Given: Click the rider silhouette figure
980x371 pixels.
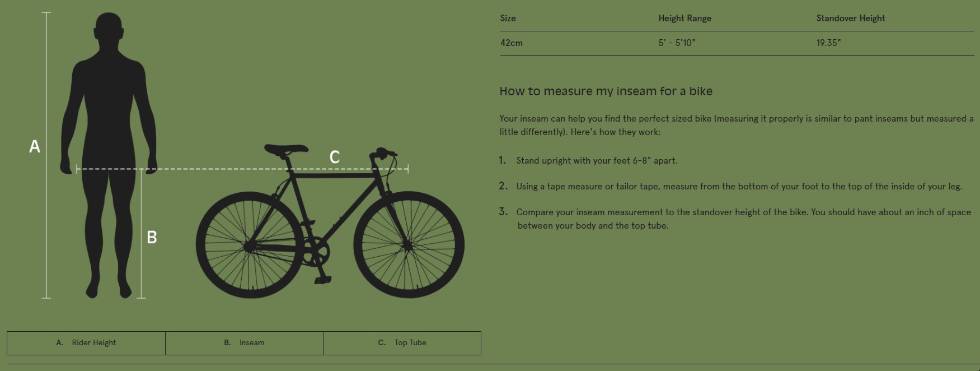Looking at the screenshot, I should pyautogui.click(x=108, y=140).
